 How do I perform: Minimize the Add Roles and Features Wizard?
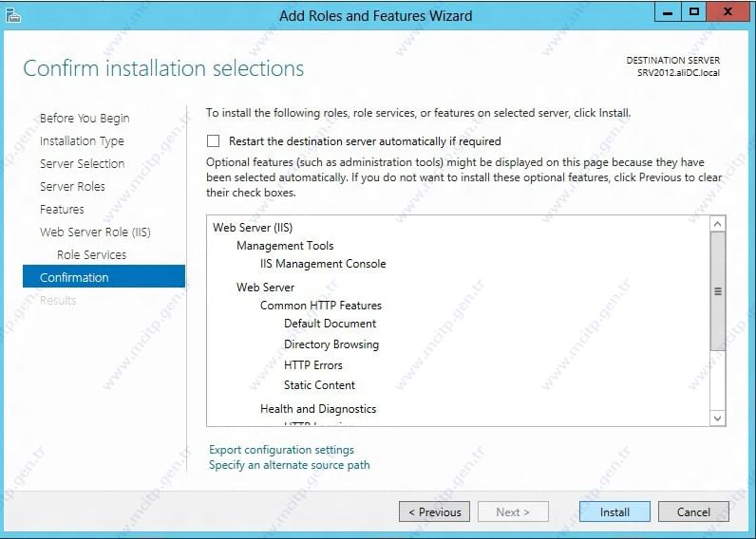click(x=668, y=12)
